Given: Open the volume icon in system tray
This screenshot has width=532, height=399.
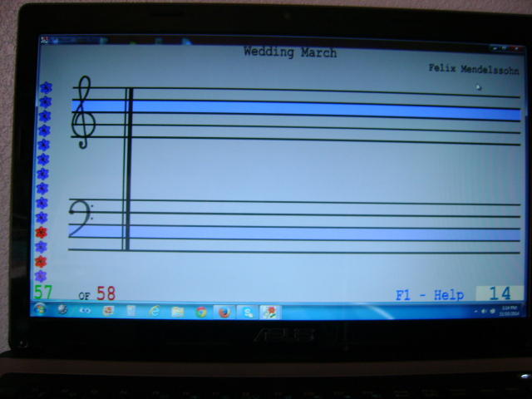Looking at the screenshot, I should point(484,311).
